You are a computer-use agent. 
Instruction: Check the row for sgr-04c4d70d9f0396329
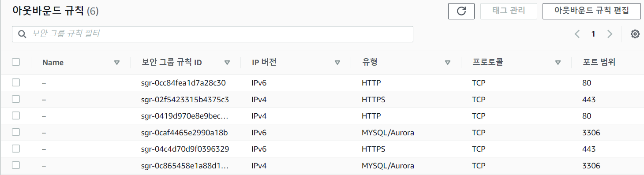point(16,149)
